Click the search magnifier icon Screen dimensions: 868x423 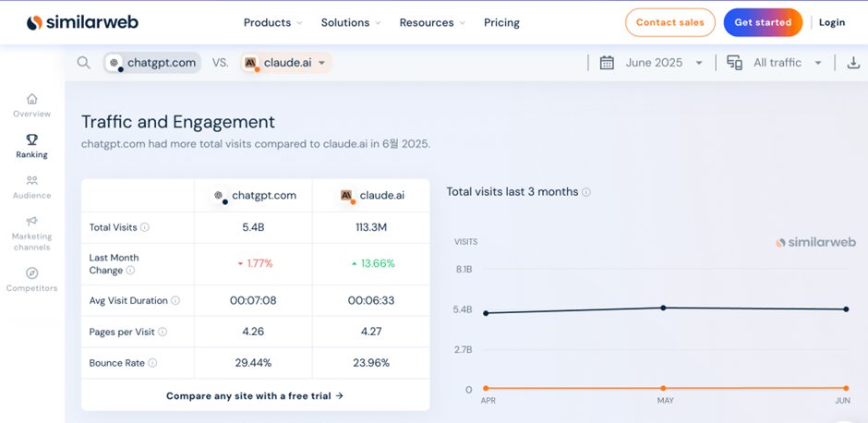coord(83,63)
